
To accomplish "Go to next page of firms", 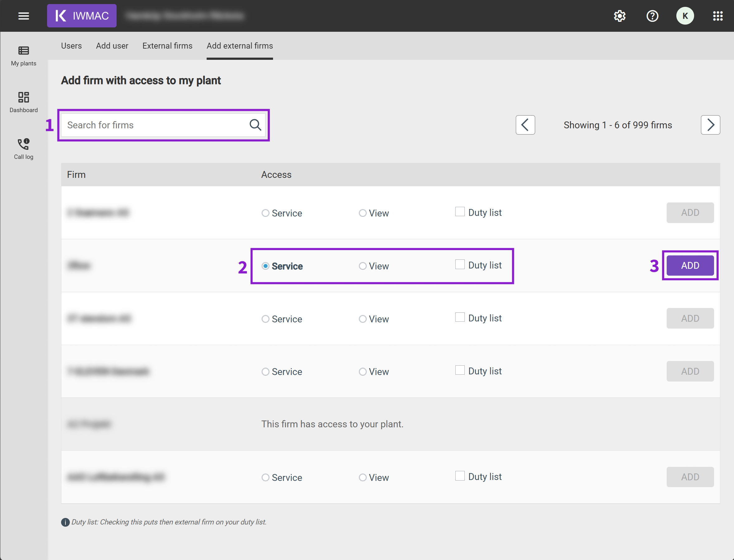I will (710, 125).
